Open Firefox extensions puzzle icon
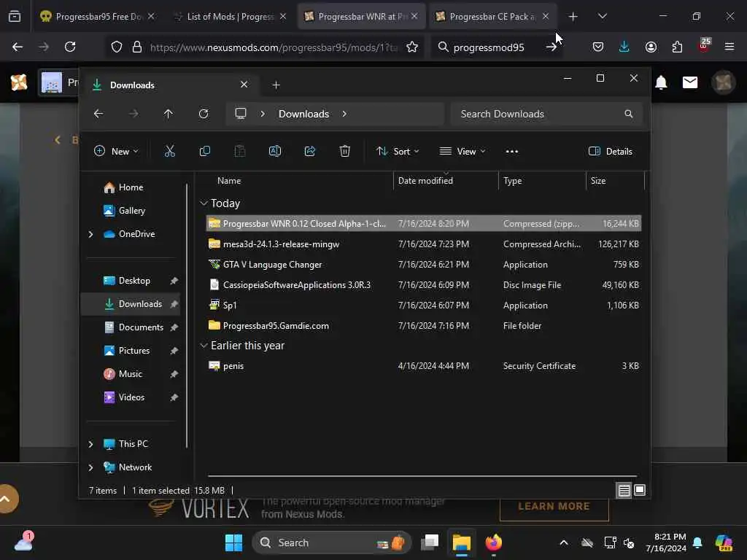 [677, 47]
